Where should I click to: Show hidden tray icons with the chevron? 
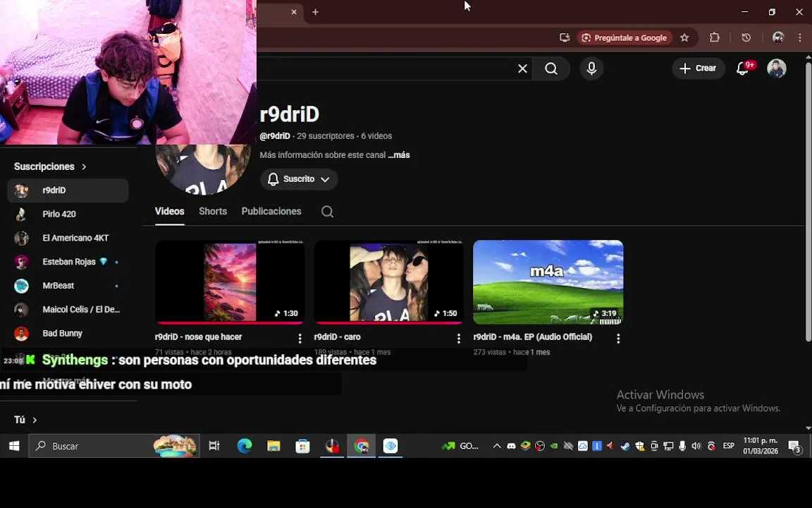(497, 446)
